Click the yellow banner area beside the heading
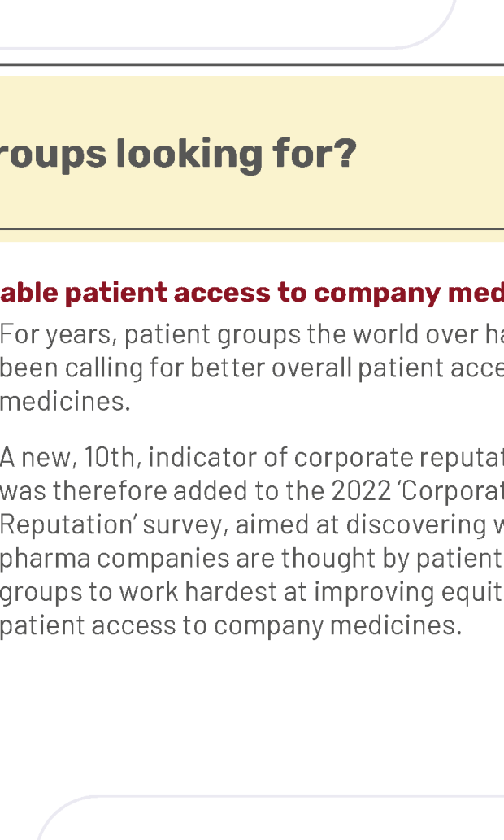Screen dimensions: 504x840 pos(428,153)
